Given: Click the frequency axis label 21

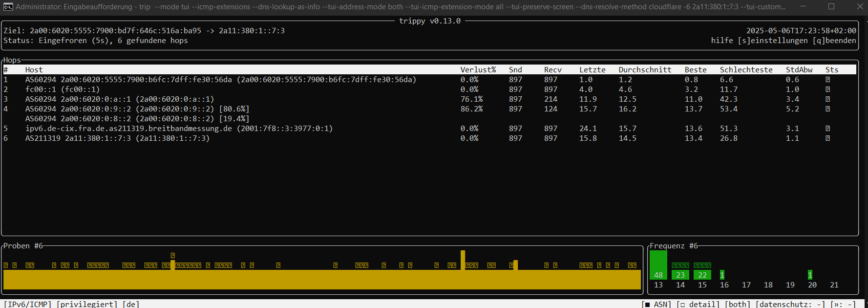Looking at the screenshot, I should pos(834,285).
